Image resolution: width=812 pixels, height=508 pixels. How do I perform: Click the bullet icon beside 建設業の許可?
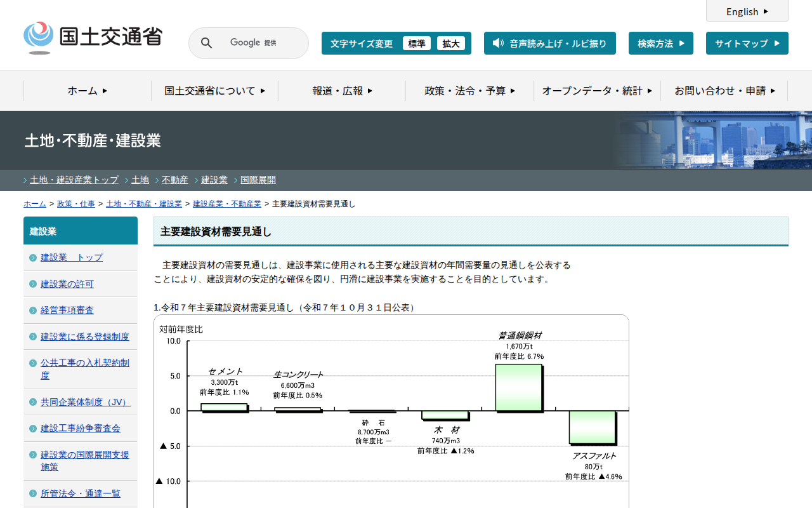[x=33, y=284]
